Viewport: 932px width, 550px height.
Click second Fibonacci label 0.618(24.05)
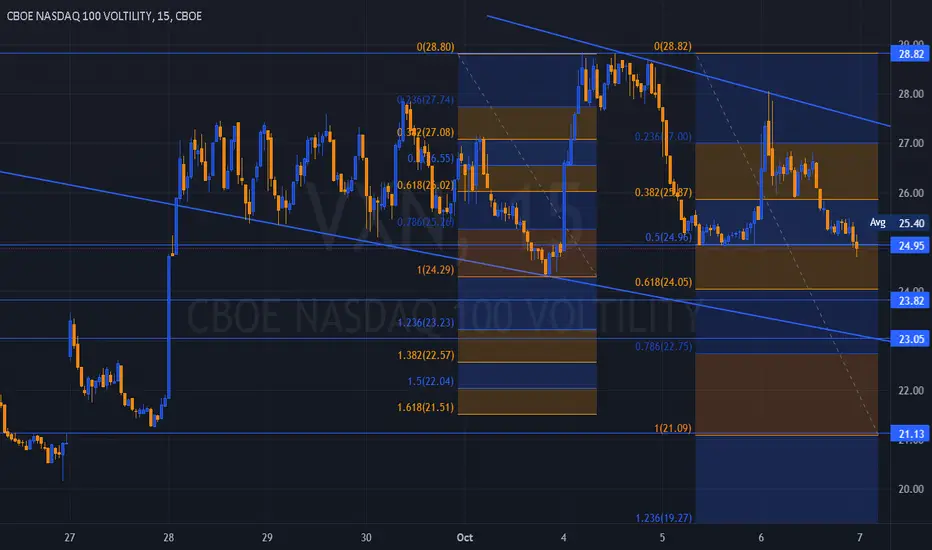[663, 282]
